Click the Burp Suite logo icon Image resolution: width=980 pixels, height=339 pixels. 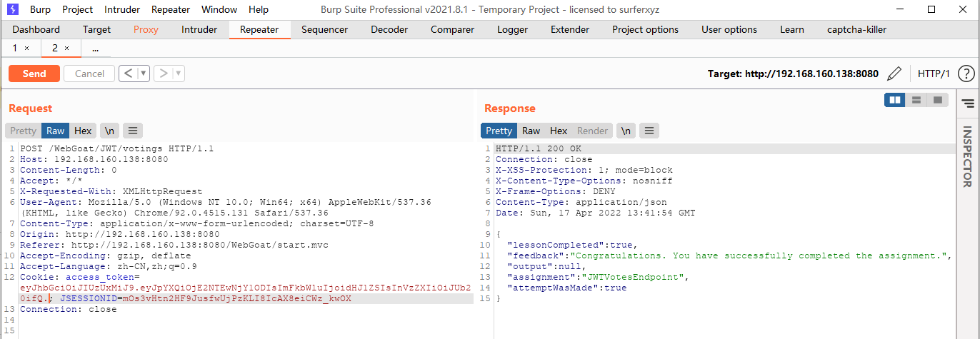point(12,9)
